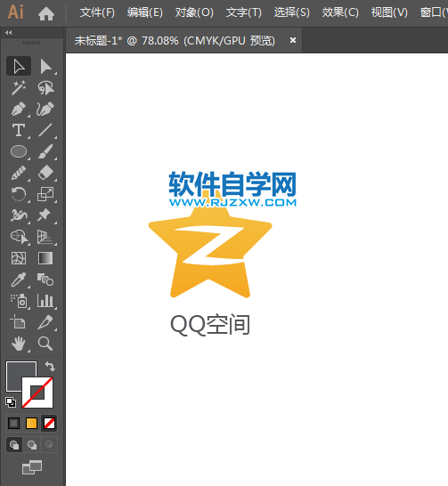This screenshot has width=448, height=486.
Task: Enable Draw Behind mode
Action: [32, 445]
